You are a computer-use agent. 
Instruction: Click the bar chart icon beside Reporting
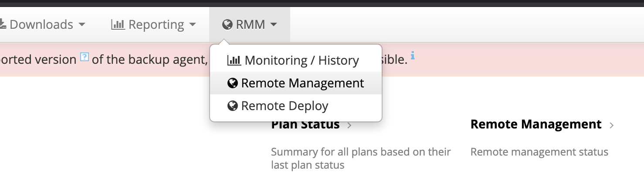pos(118,24)
